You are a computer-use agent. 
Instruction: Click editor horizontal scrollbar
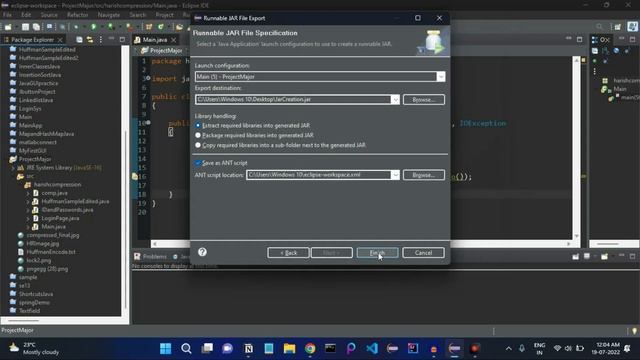click(x=361, y=244)
